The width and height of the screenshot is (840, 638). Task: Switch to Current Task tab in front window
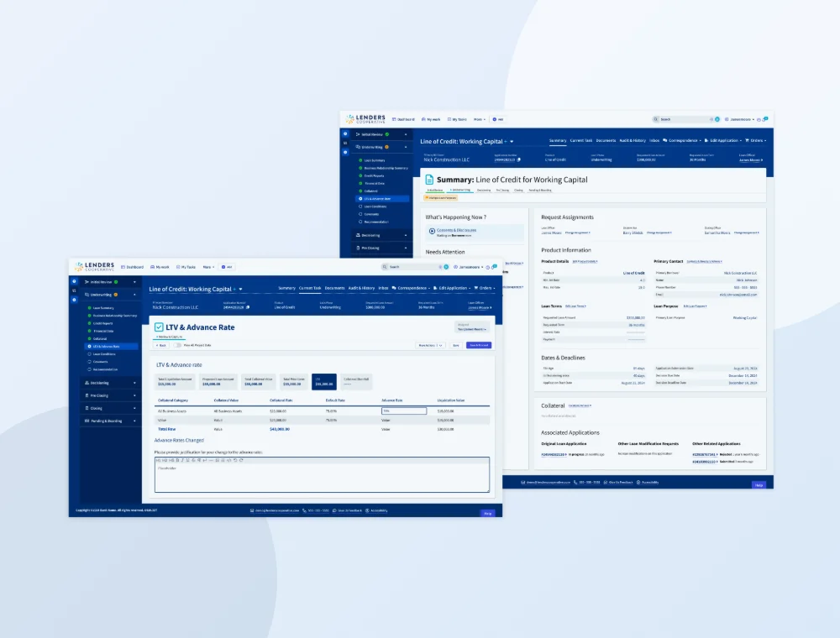point(310,288)
